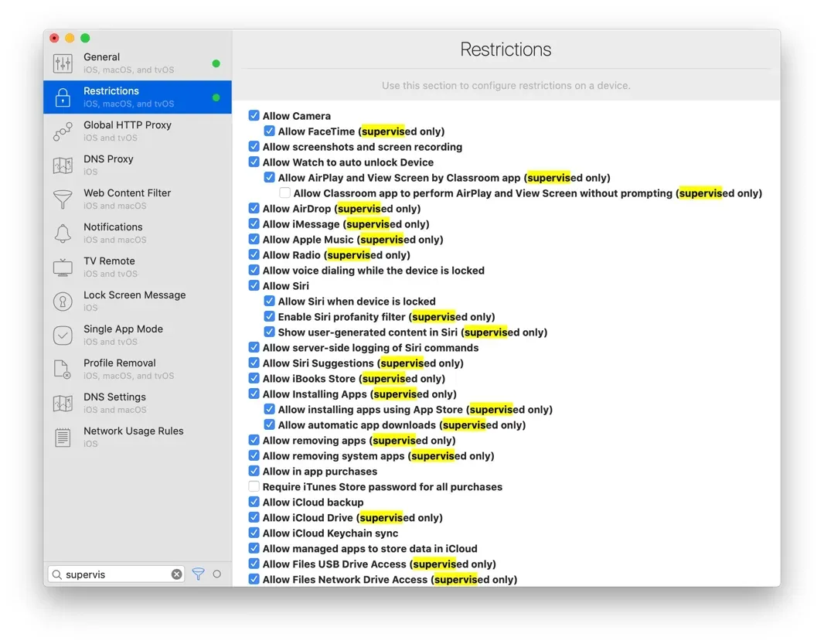Click the Network Usage Rules icon

[63, 437]
